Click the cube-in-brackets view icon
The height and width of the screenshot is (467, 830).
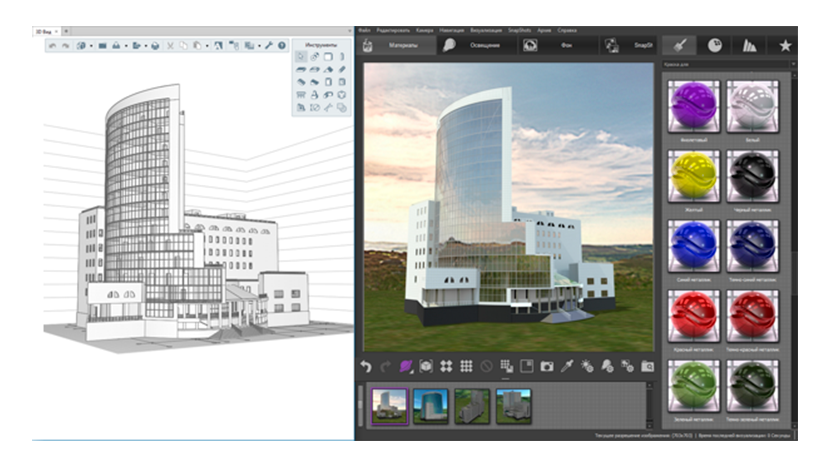pos(426,366)
